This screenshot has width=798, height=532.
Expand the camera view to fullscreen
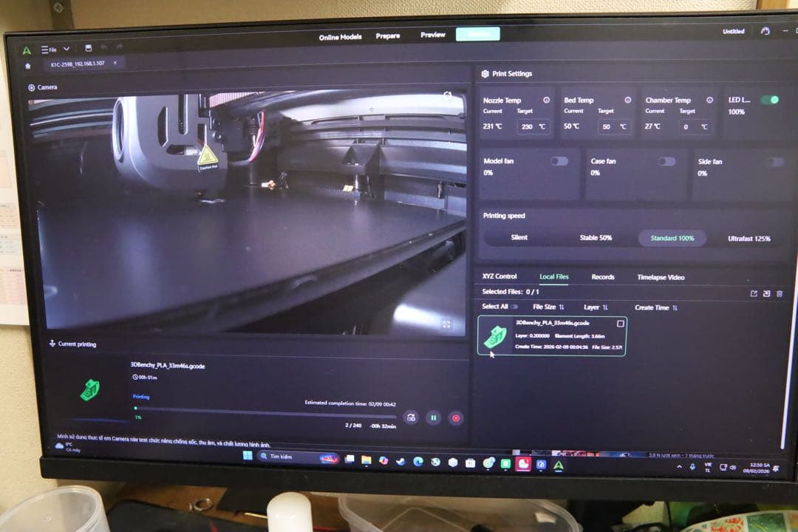point(446,324)
